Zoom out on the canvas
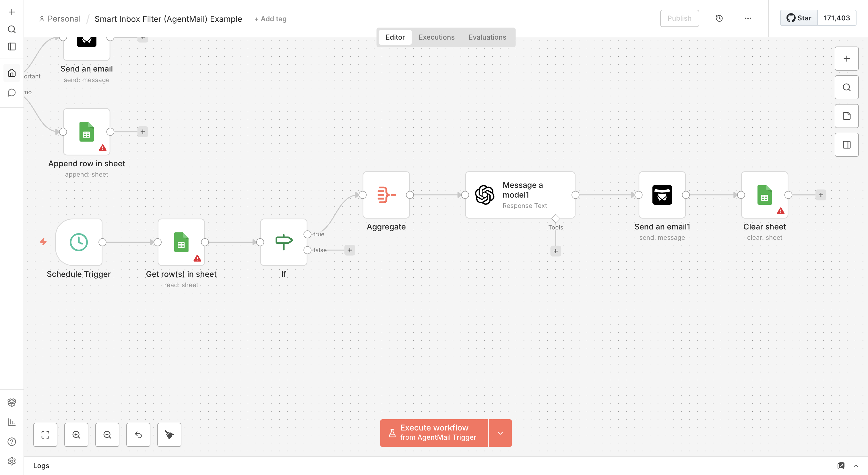Viewport: 868px width, 475px height. (x=107, y=435)
